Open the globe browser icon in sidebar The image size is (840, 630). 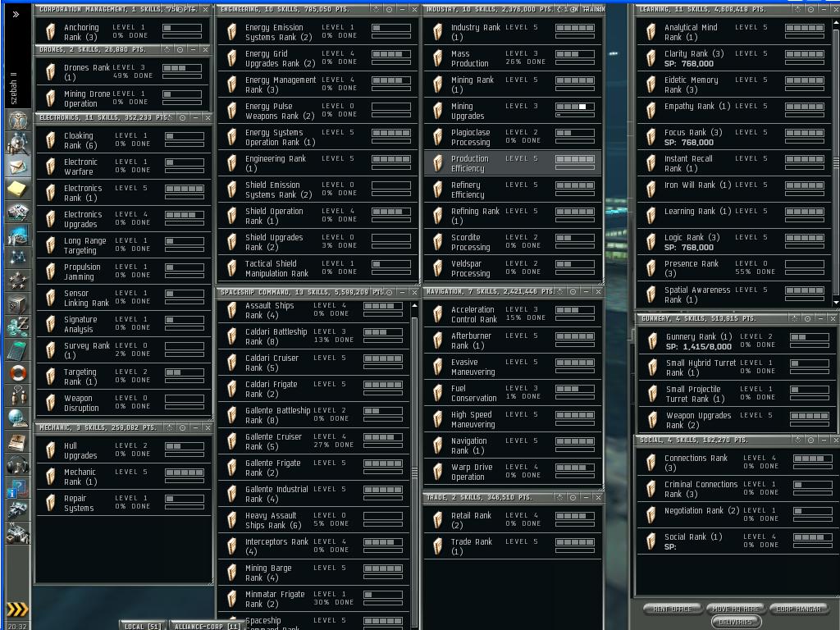tap(18, 418)
